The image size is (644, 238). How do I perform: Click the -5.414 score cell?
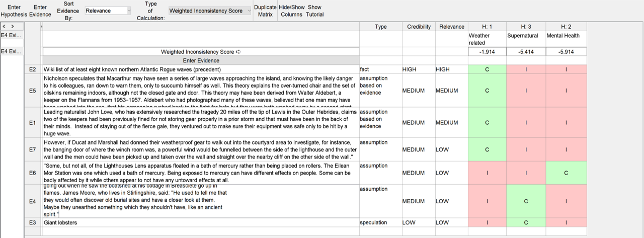526,52
